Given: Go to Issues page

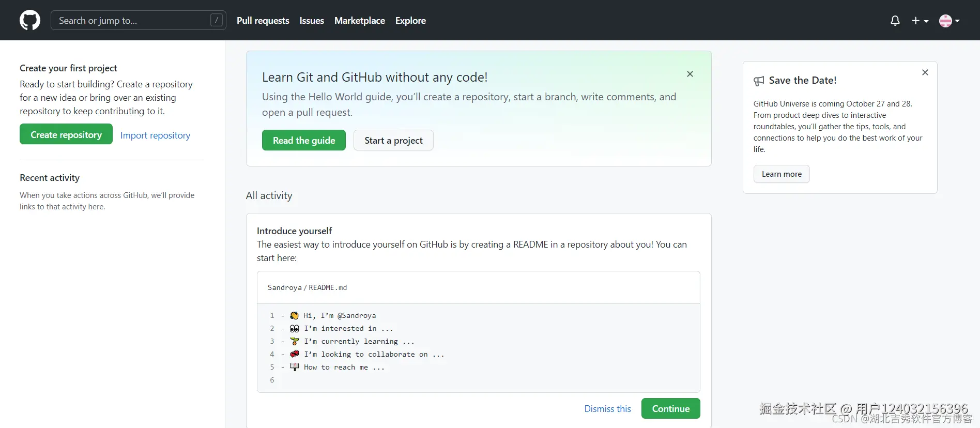Looking at the screenshot, I should [x=312, y=21].
